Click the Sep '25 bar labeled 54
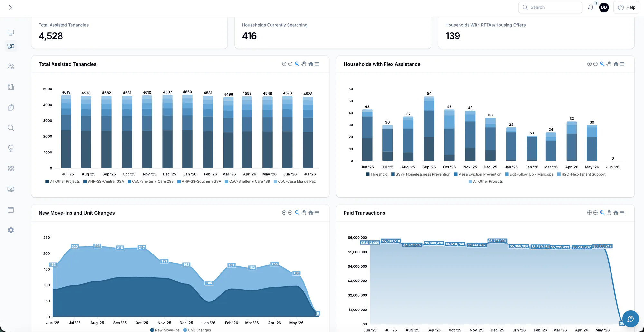This screenshot has width=644, height=332. [429, 128]
